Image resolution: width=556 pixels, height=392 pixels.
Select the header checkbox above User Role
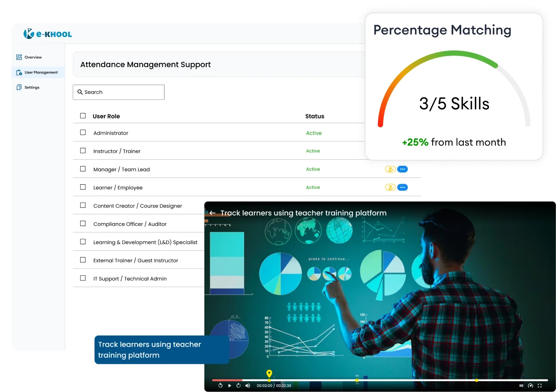82,116
